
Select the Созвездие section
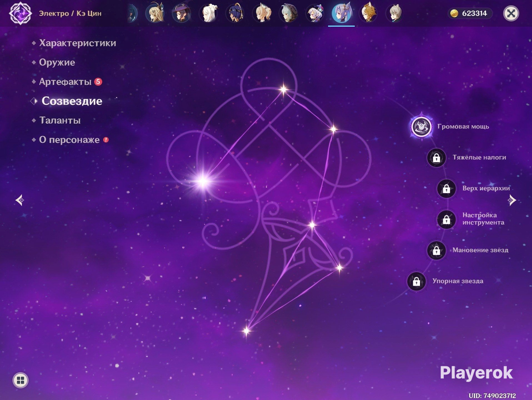coord(72,101)
